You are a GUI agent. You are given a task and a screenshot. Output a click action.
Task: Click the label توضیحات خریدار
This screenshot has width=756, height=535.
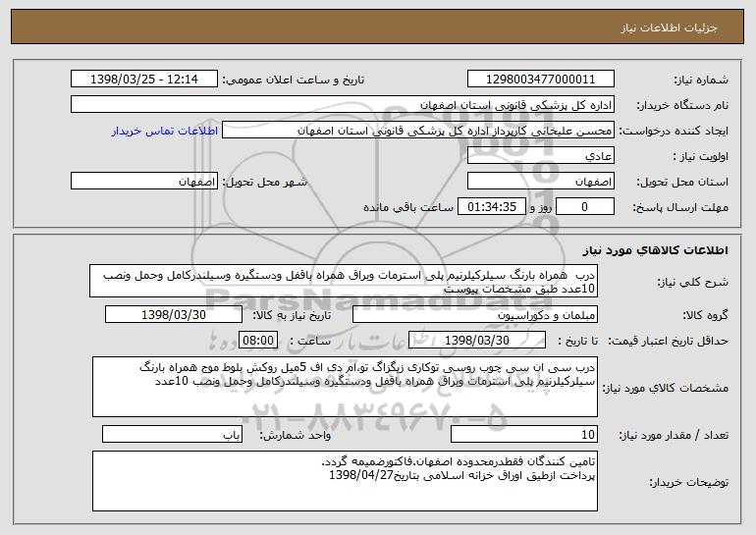[x=689, y=482]
